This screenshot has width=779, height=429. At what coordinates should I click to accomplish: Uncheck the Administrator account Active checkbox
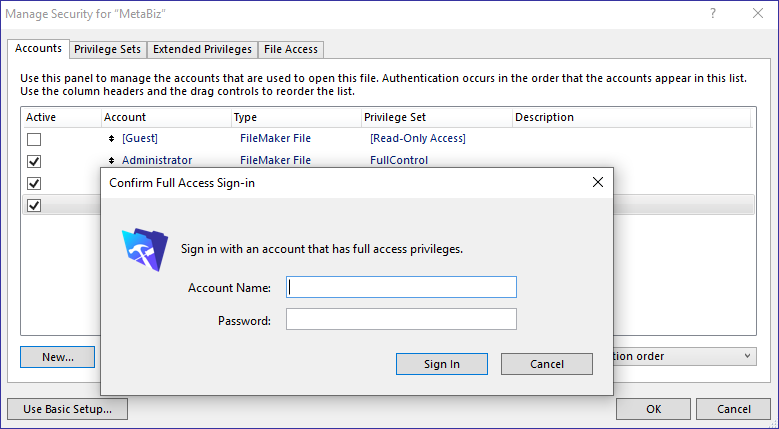34,161
